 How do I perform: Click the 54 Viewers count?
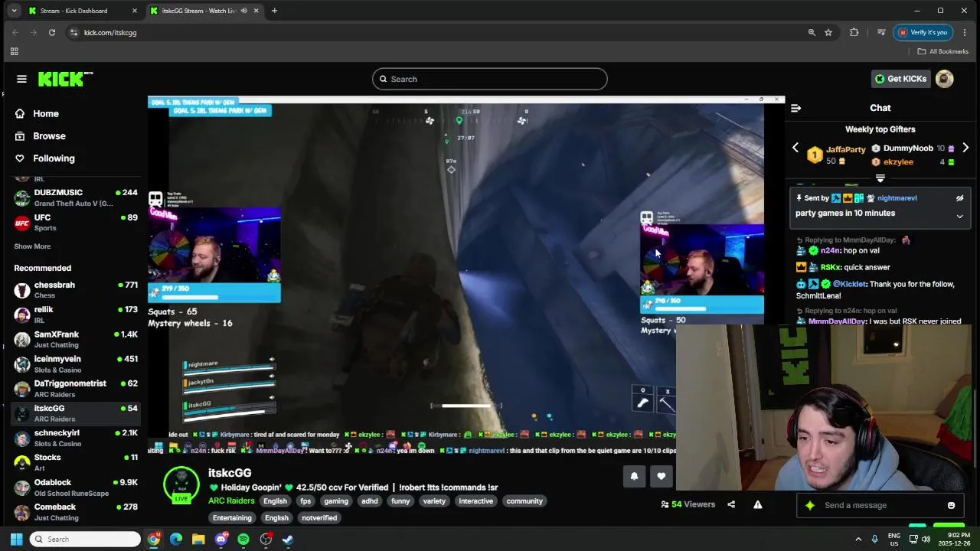coord(688,504)
